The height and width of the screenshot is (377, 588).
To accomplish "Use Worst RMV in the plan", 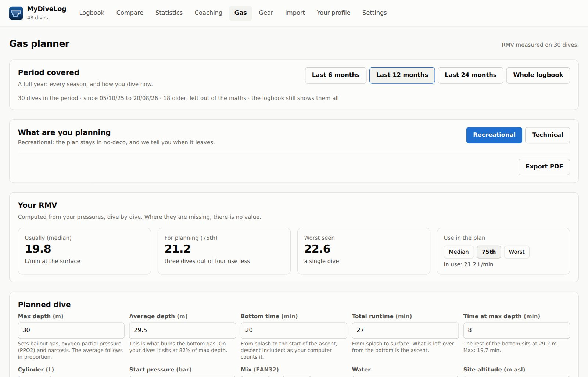I will point(517,252).
